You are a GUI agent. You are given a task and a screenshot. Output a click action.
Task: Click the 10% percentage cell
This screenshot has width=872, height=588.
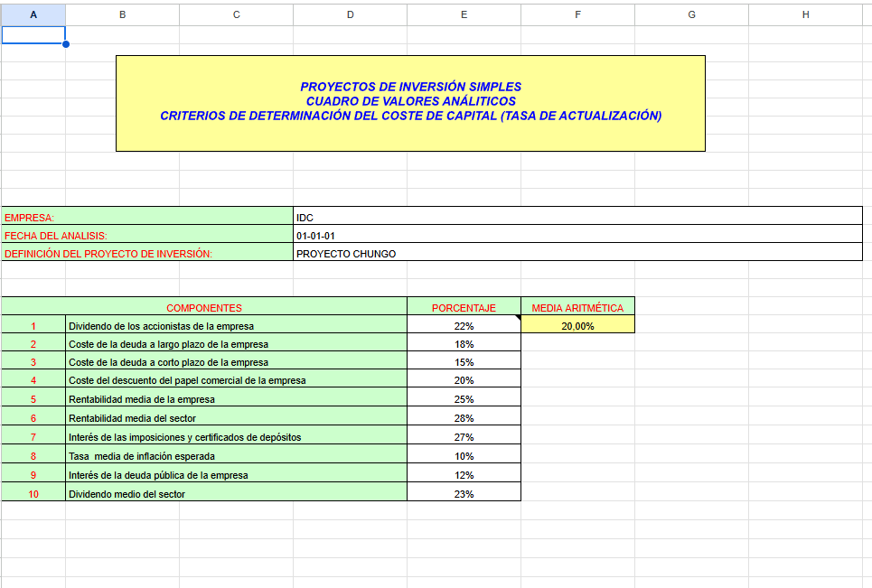[464, 456]
